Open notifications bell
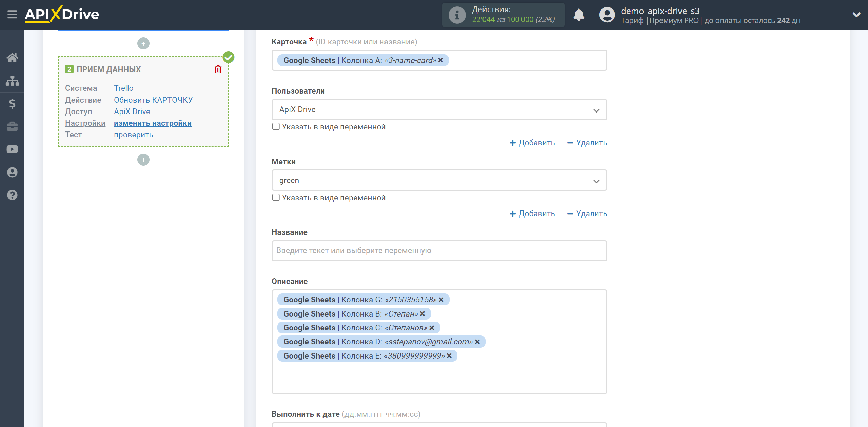 click(x=579, y=15)
